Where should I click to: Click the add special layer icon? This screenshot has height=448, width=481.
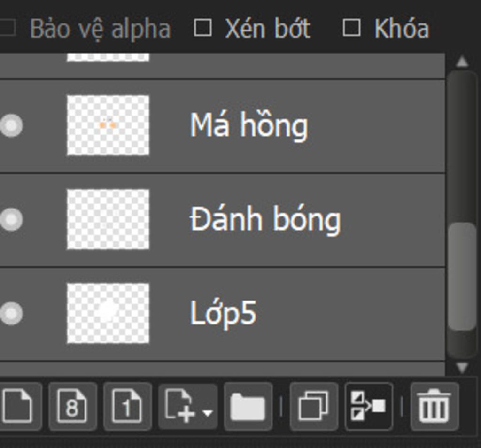point(180,406)
